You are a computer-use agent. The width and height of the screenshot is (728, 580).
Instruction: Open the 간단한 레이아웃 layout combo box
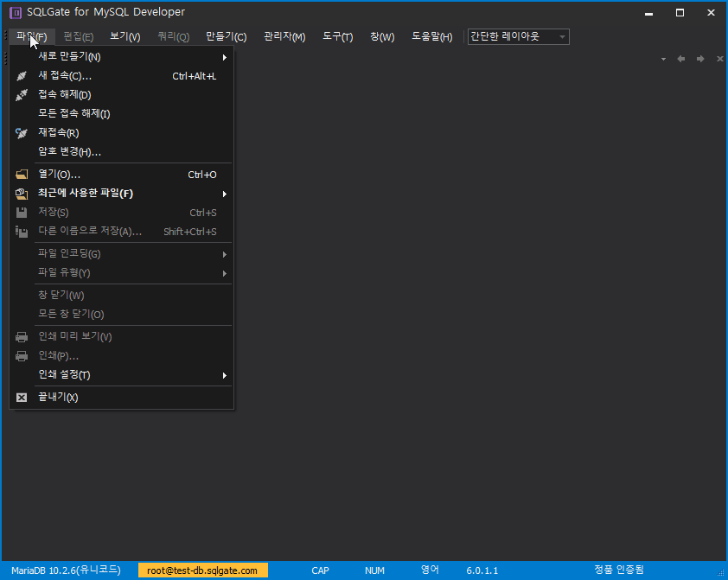[518, 36]
